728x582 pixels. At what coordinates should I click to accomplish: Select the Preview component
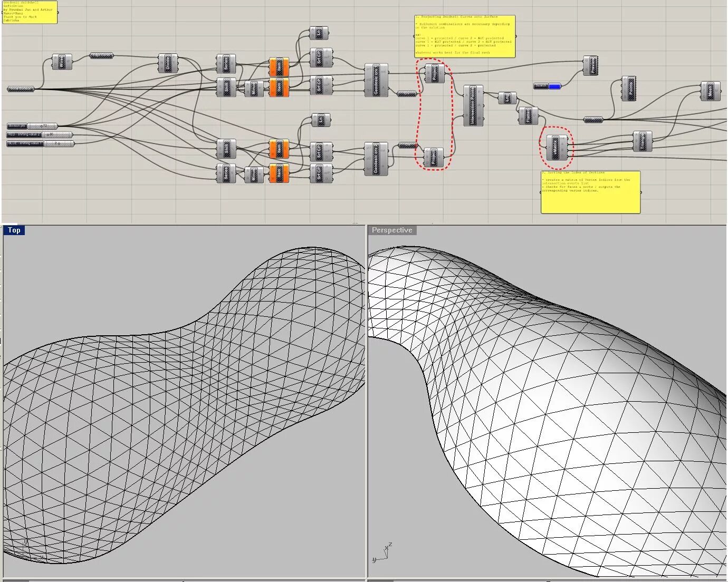(590, 66)
